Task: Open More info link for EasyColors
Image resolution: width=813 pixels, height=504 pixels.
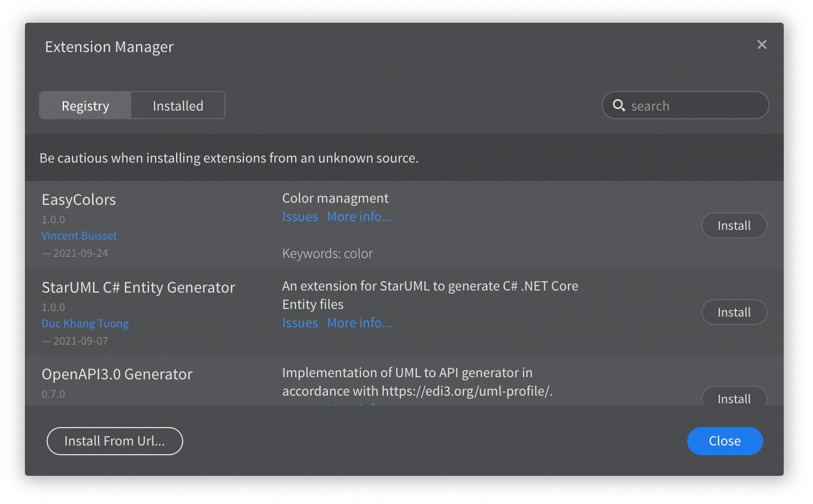Action: (359, 217)
